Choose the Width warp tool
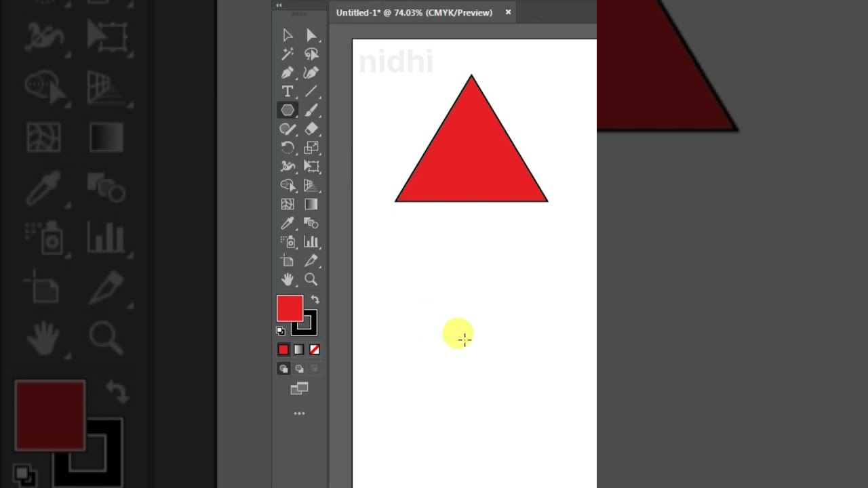 [288, 166]
